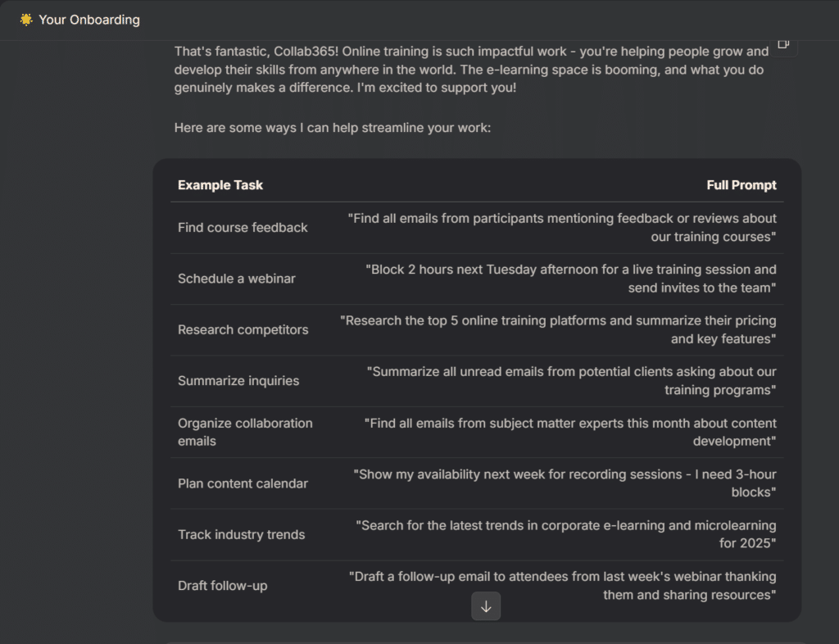Image resolution: width=839 pixels, height=644 pixels.
Task: Pick the Summarize inquiries task
Action: tap(238, 381)
